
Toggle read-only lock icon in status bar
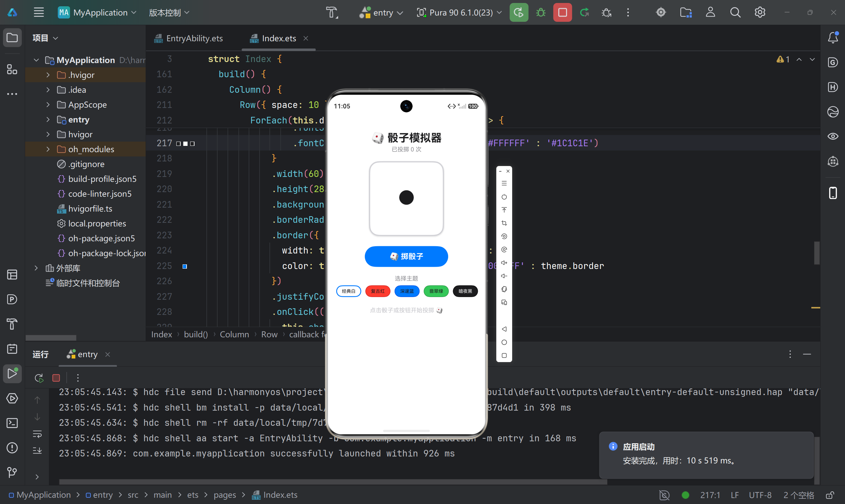(830, 495)
